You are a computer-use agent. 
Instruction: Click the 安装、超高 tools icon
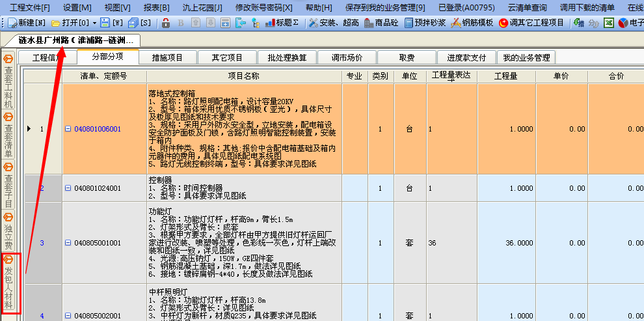pos(314,23)
